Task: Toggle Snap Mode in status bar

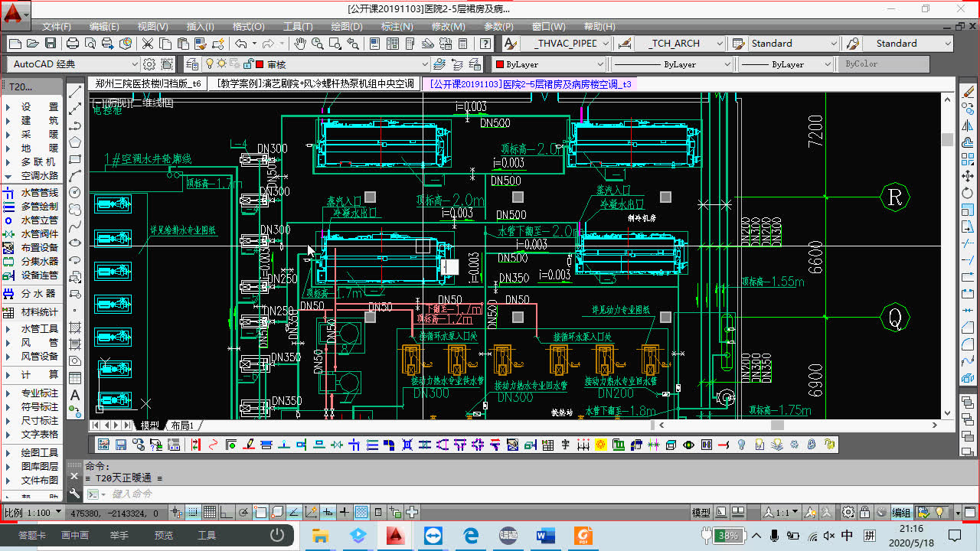Action: click(193, 512)
